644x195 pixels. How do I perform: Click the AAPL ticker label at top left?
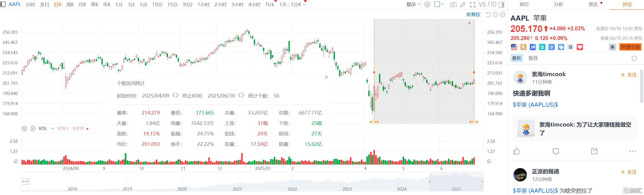pyautogui.click(x=15, y=4)
